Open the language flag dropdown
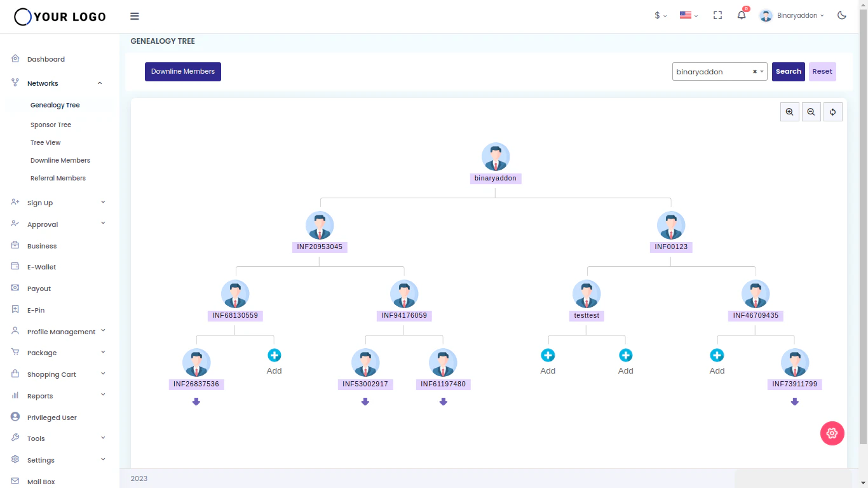868x488 pixels. pyautogui.click(x=688, y=15)
